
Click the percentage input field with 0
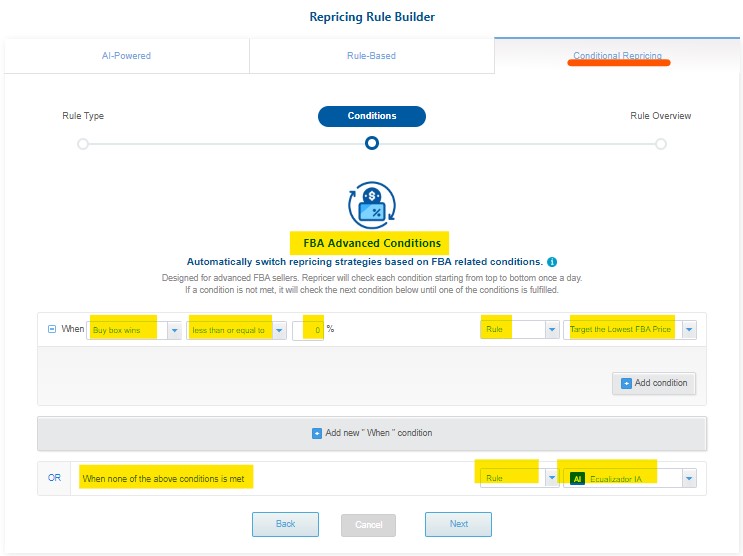point(308,330)
